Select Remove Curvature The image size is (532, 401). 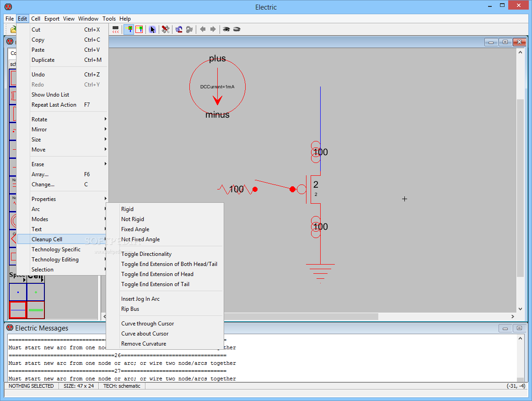[x=165, y=344]
